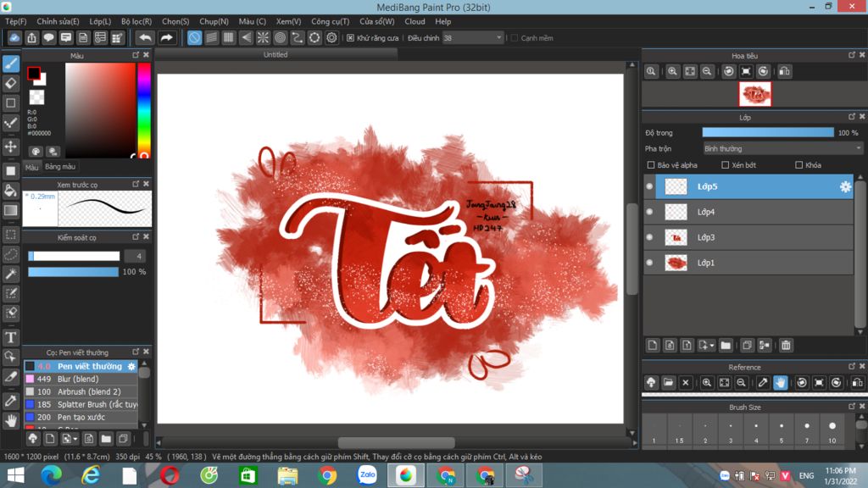Screen dimensions: 868x488
Task: Open Pen viết thường brush settings gear
Action: pyautogui.click(x=131, y=366)
